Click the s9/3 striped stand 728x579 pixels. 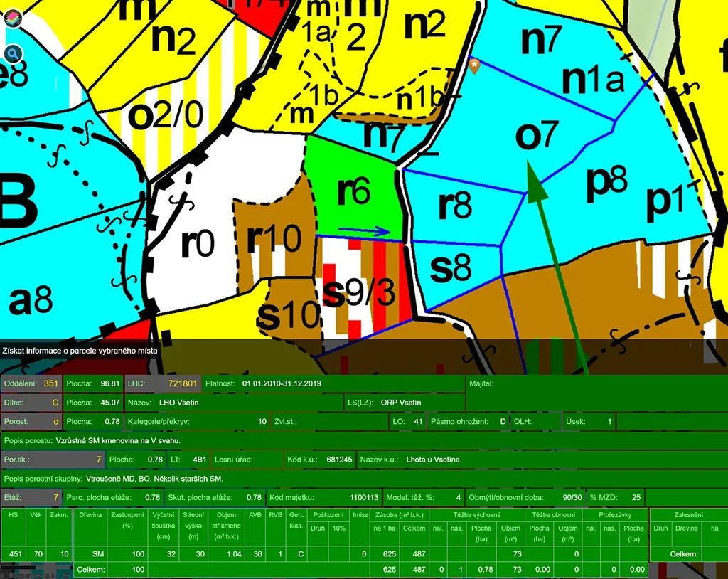click(x=358, y=290)
